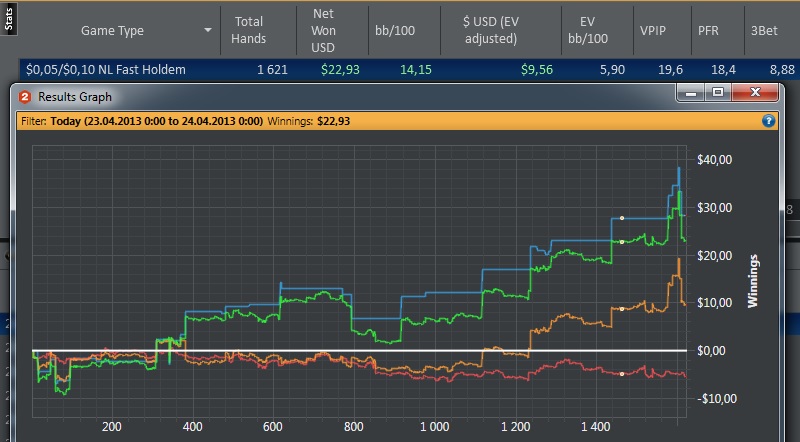Click the PFR column header
800x442 pixels.
pos(708,31)
